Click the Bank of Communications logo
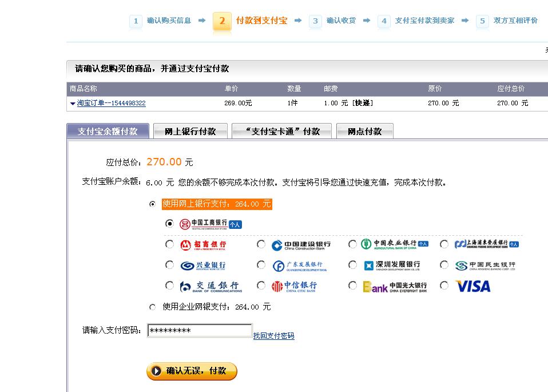Image resolution: width=548 pixels, height=392 pixels. (x=211, y=286)
